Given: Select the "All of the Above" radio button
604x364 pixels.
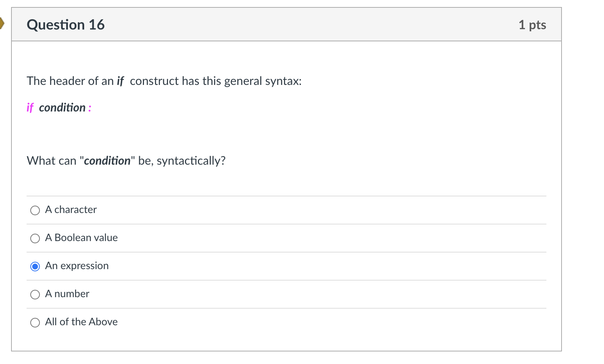Looking at the screenshot, I should coord(35,323).
